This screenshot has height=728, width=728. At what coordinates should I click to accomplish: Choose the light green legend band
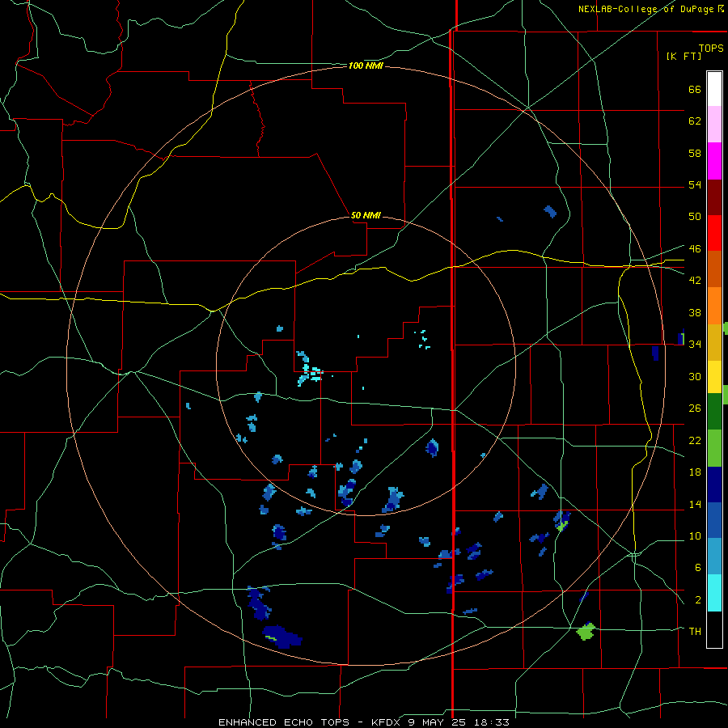(714, 447)
